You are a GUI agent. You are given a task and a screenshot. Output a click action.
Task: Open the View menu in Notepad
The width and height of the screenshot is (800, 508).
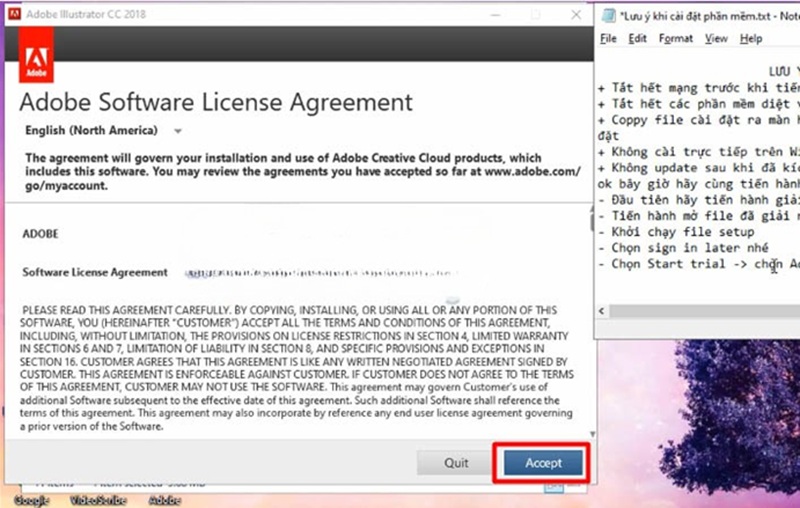pos(716,39)
